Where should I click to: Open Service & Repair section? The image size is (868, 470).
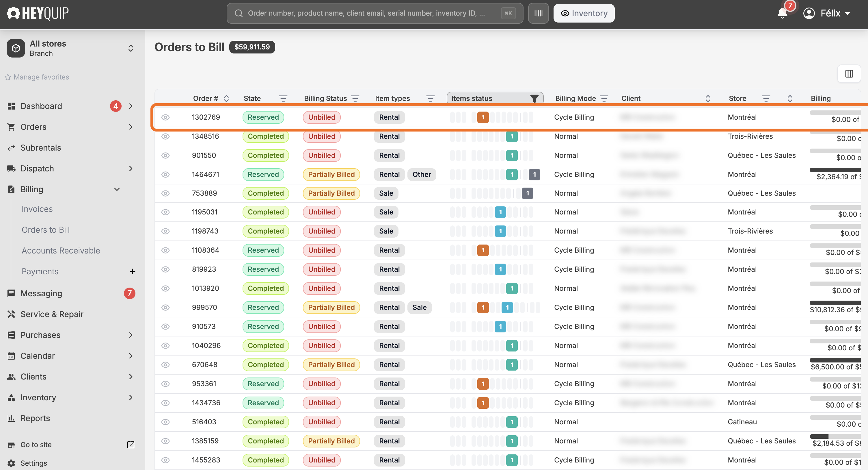point(52,314)
